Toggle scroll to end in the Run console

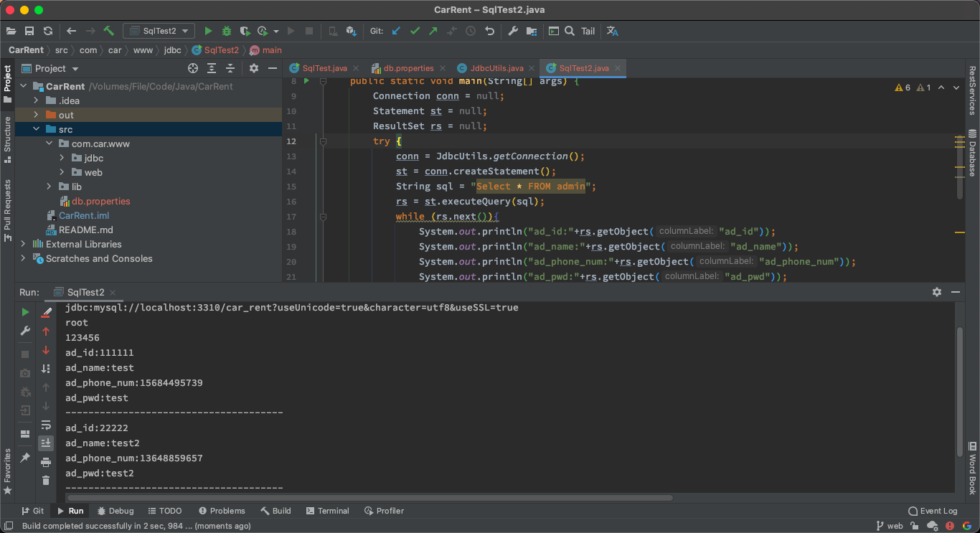(46, 443)
